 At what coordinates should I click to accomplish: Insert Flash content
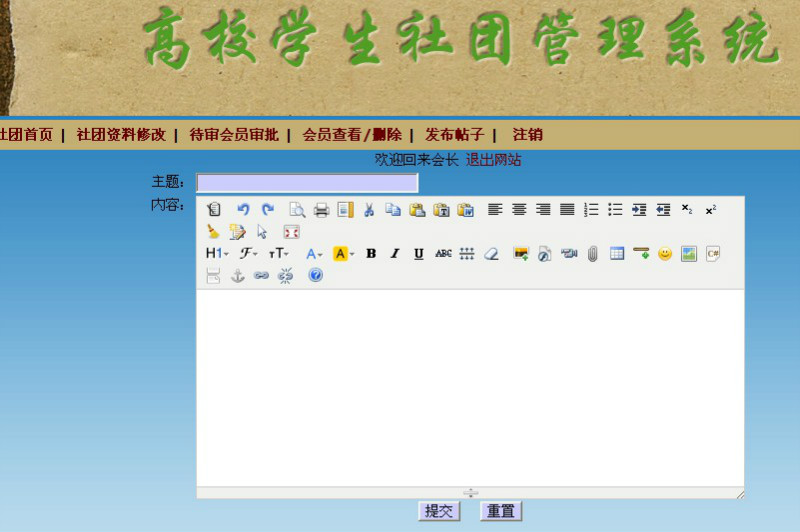[544, 254]
